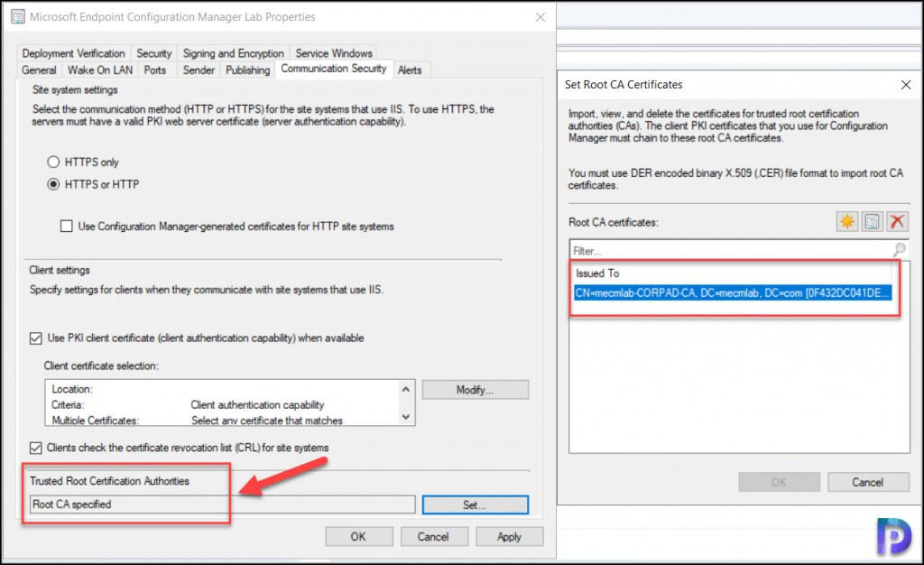The image size is (924, 565).
Task: Click Cancel in Set Root CA Certificates
Action: tap(868, 482)
